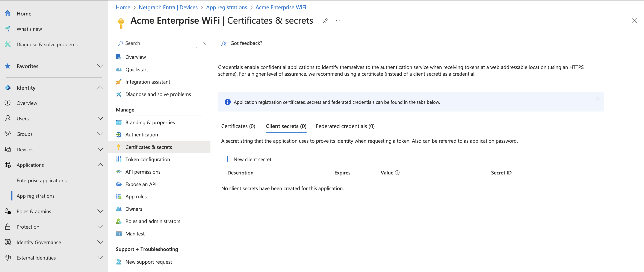The width and height of the screenshot is (644, 272).
Task: Collapse the Identity section
Action: [x=100, y=88]
